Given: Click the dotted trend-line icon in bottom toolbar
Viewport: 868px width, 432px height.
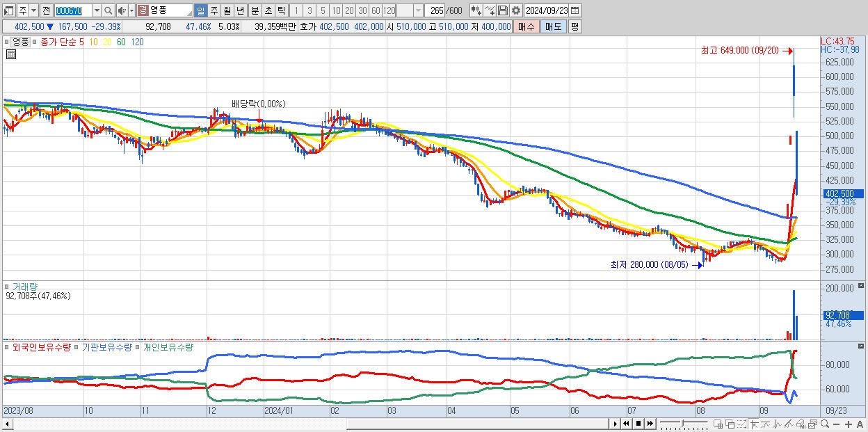Looking at the screenshot, I should (741, 424).
